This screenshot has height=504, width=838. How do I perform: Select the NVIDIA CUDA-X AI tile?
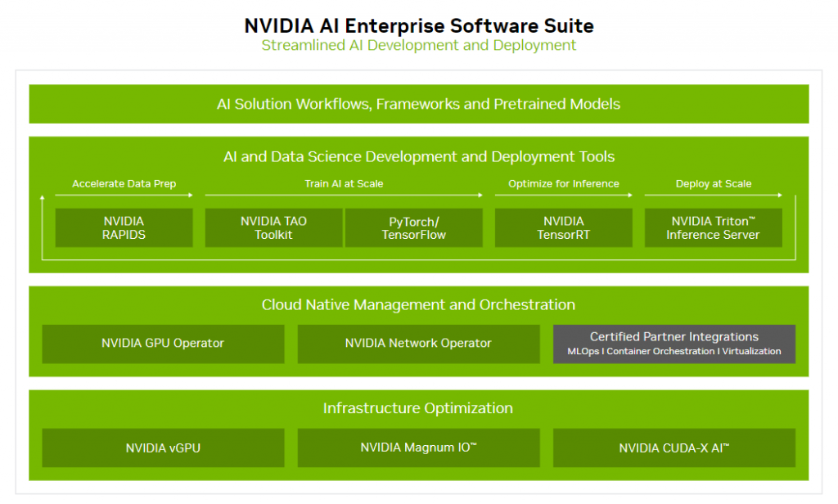click(x=674, y=448)
